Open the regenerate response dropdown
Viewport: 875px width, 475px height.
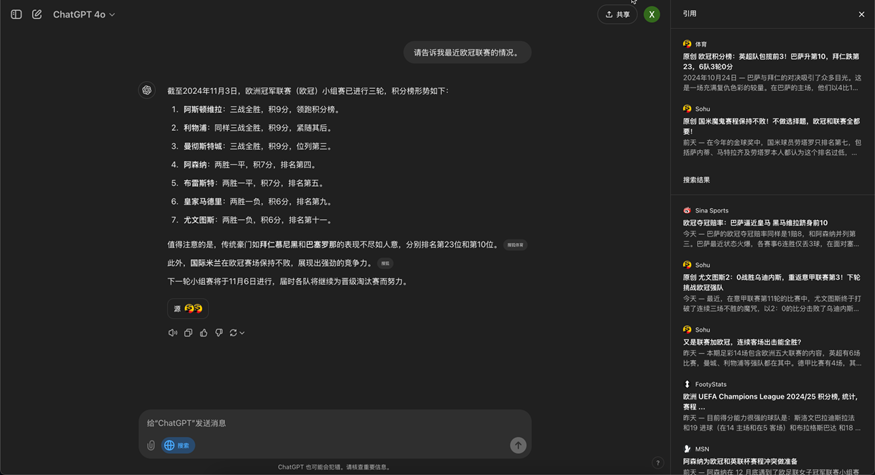(x=237, y=333)
